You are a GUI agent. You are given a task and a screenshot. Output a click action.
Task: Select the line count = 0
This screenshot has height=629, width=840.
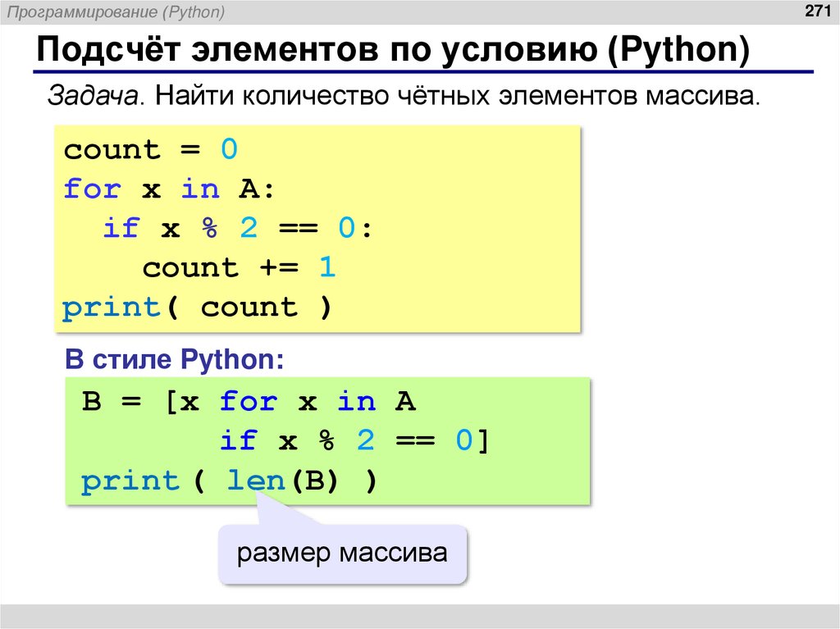(x=152, y=149)
